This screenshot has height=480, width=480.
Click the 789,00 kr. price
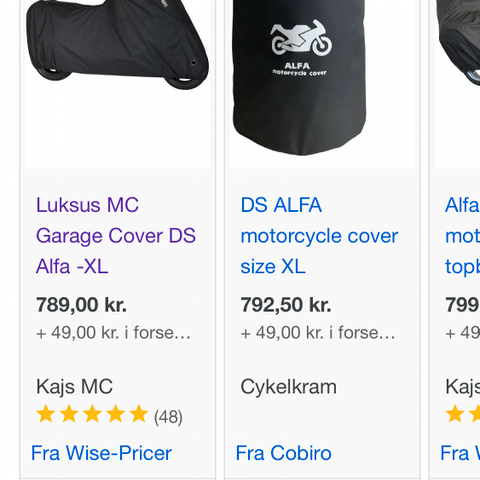click(x=81, y=305)
